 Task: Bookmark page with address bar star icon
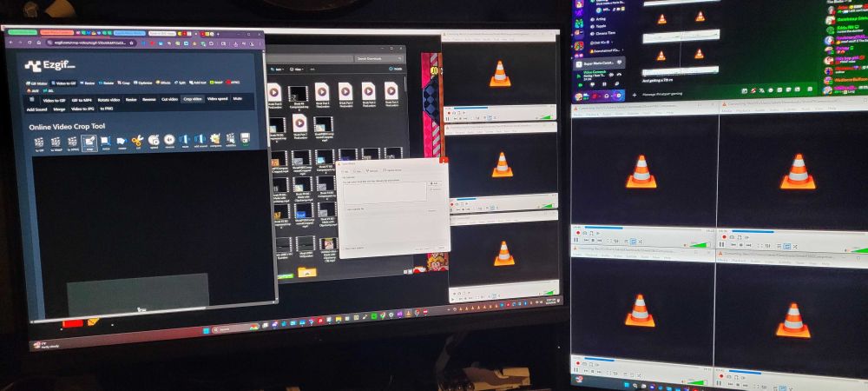(x=131, y=43)
